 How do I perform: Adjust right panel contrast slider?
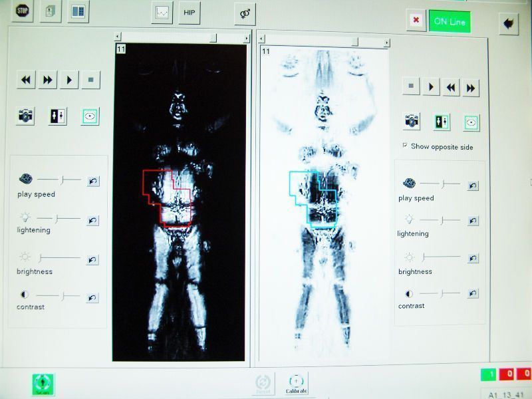point(440,293)
